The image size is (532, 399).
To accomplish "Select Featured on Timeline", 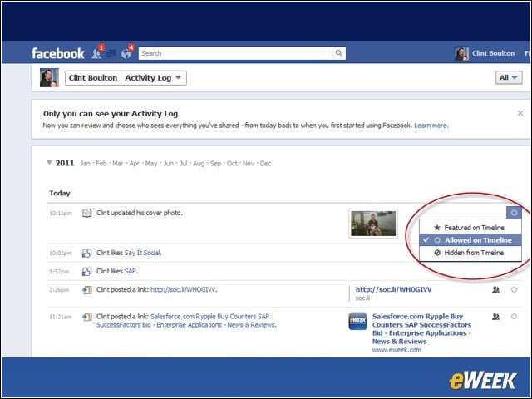I will pyautogui.click(x=470, y=228).
